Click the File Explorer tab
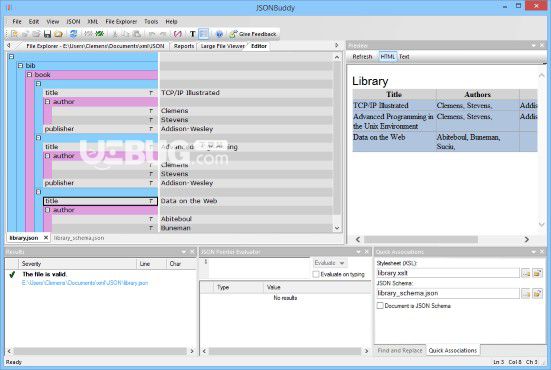 coord(95,46)
